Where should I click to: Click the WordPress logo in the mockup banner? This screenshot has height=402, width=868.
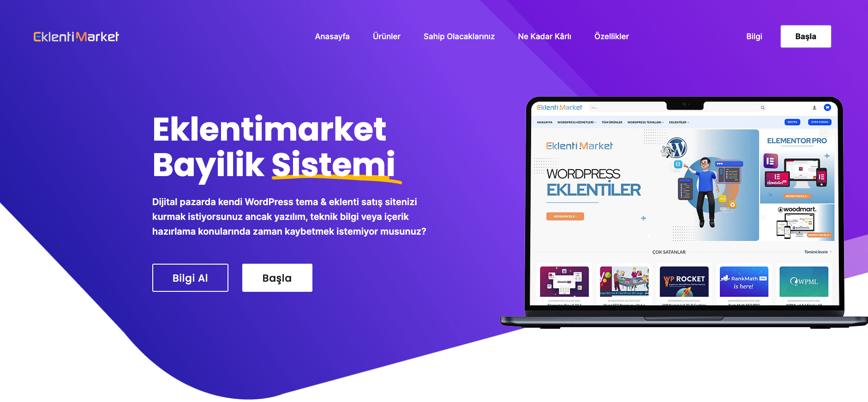coord(677,148)
